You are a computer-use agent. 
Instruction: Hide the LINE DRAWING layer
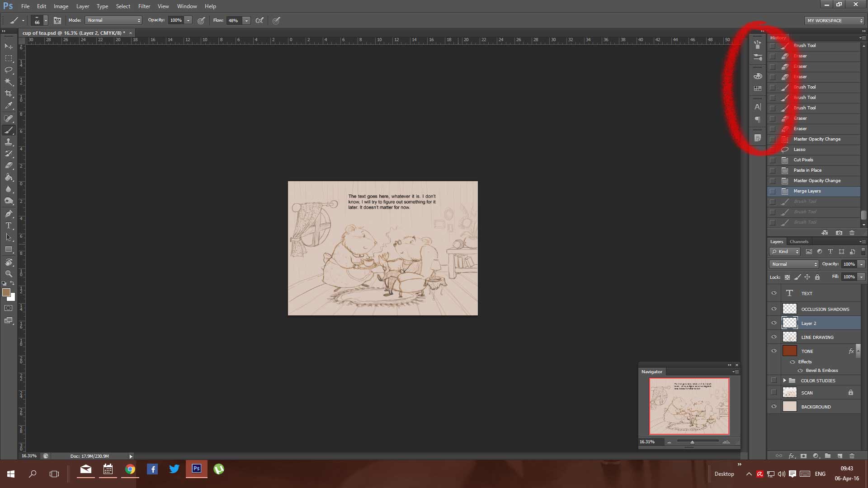tap(774, 337)
